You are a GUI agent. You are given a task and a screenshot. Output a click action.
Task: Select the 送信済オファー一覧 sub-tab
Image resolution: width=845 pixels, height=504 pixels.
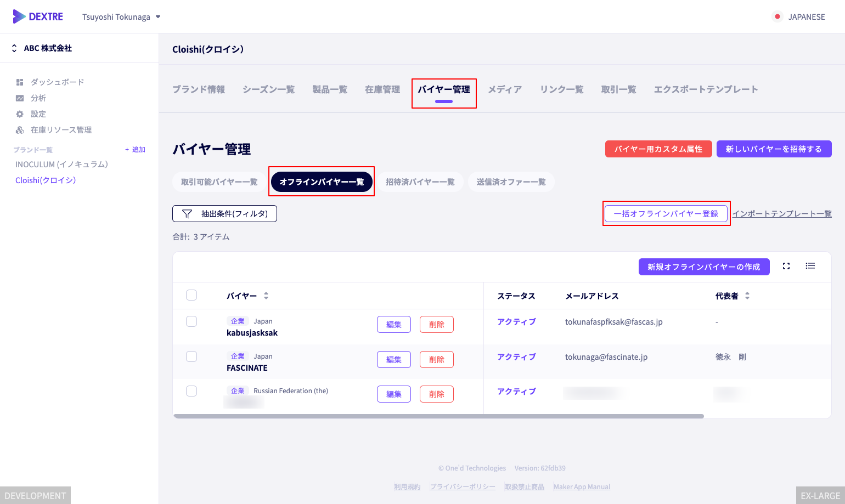click(511, 182)
